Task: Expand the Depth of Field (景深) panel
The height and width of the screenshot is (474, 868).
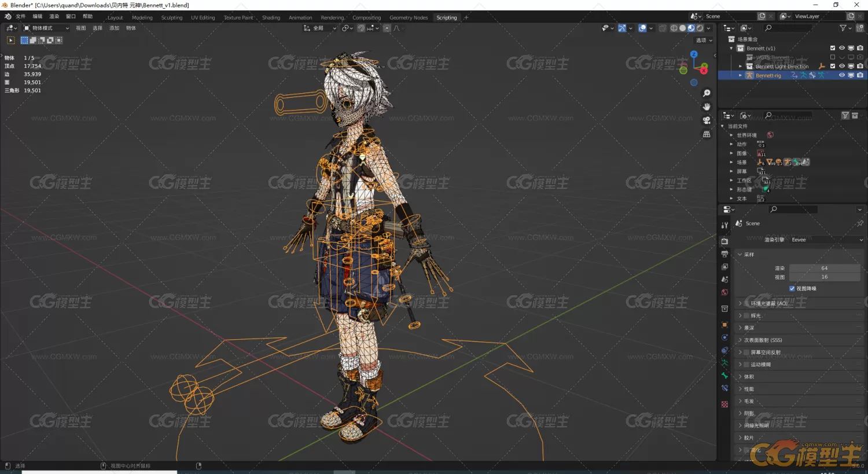Action: coord(740,328)
